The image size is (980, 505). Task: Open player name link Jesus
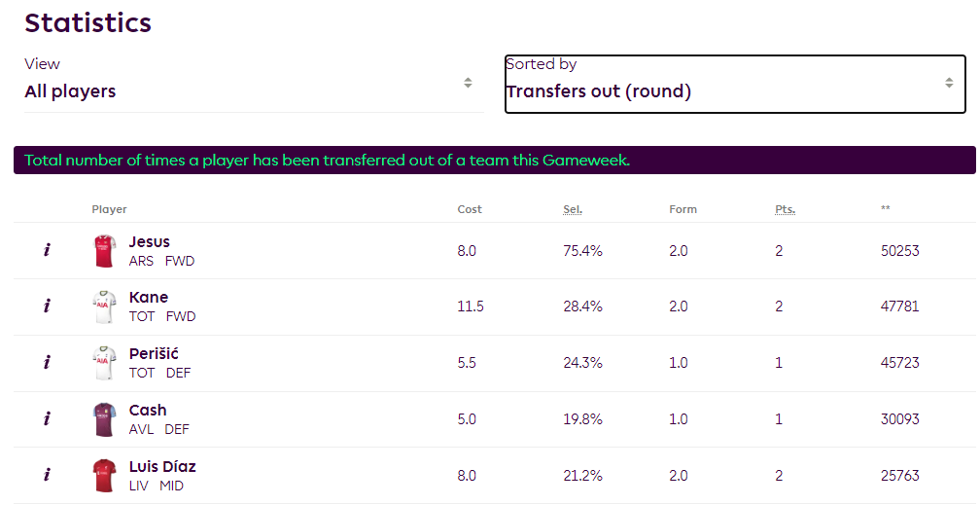coord(150,241)
